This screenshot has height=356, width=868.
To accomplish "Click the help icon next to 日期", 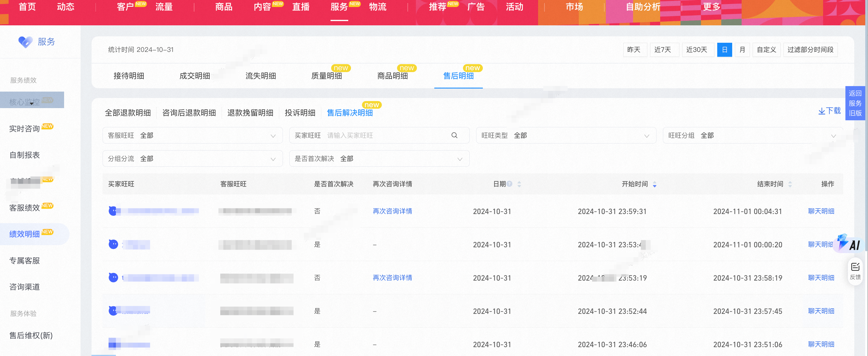I will (x=509, y=184).
